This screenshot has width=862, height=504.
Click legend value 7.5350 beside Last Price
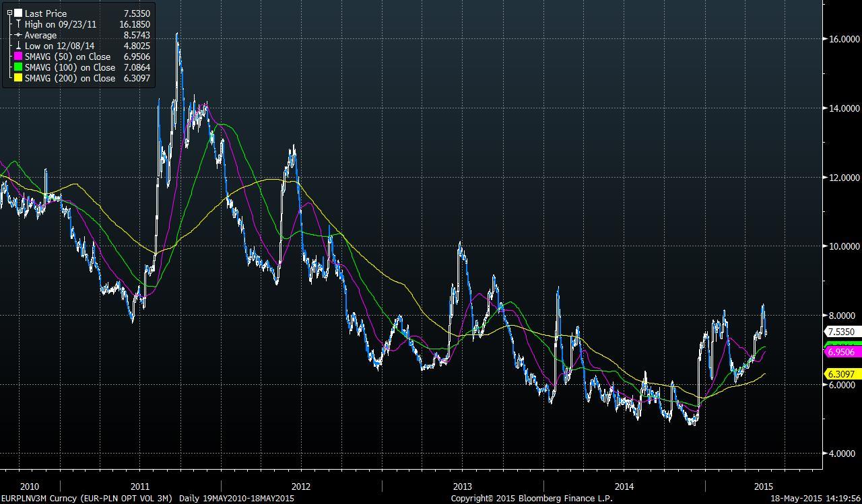(x=137, y=13)
